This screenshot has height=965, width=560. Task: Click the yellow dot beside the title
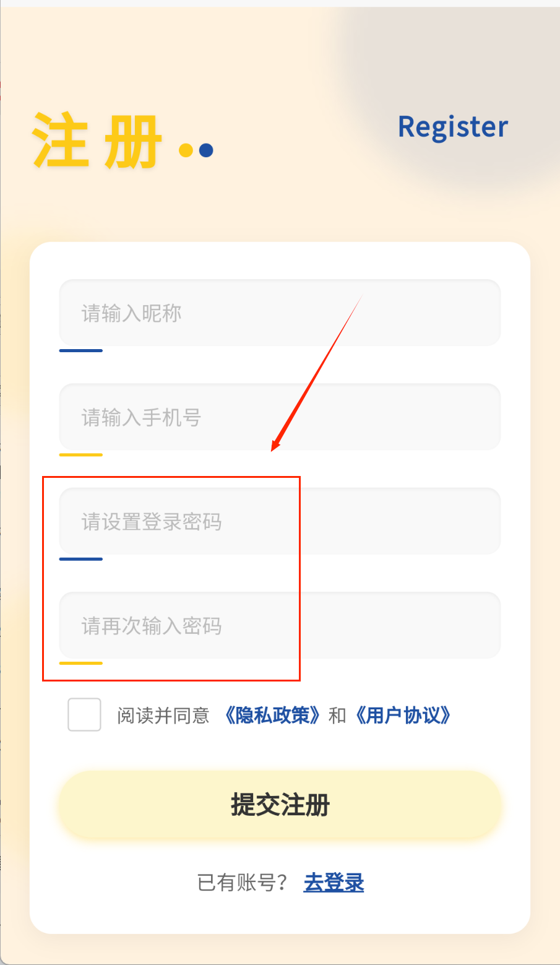186,150
